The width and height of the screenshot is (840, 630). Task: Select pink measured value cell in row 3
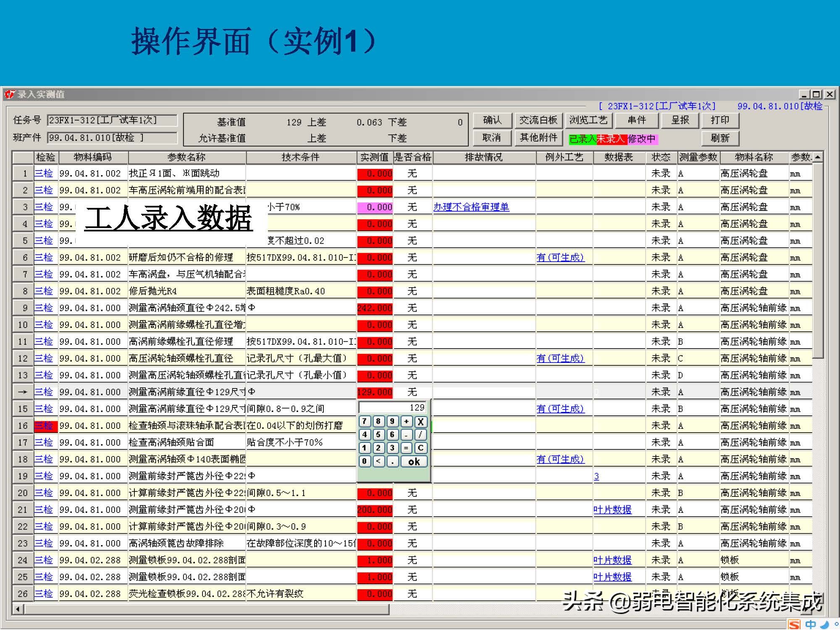375,207
